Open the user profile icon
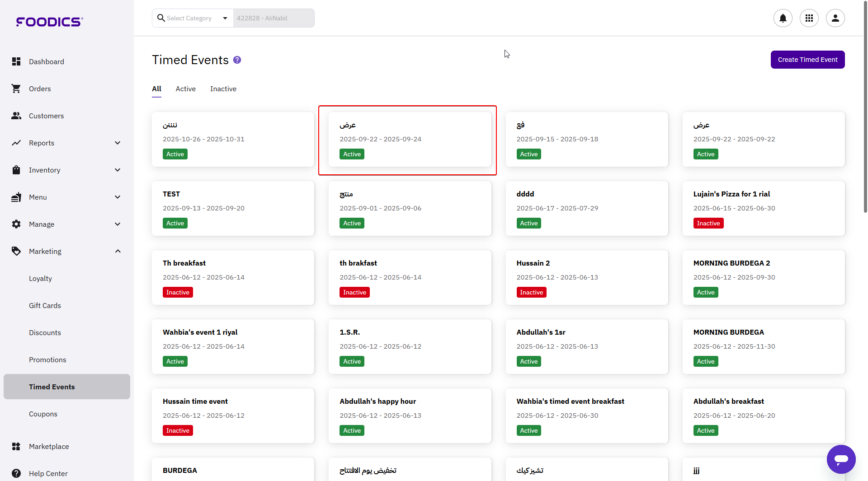This screenshot has width=868, height=481. click(x=835, y=18)
